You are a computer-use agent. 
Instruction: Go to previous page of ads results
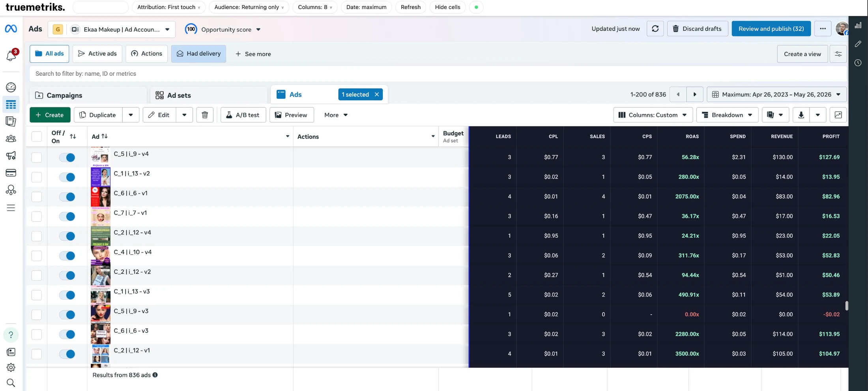[x=678, y=94]
